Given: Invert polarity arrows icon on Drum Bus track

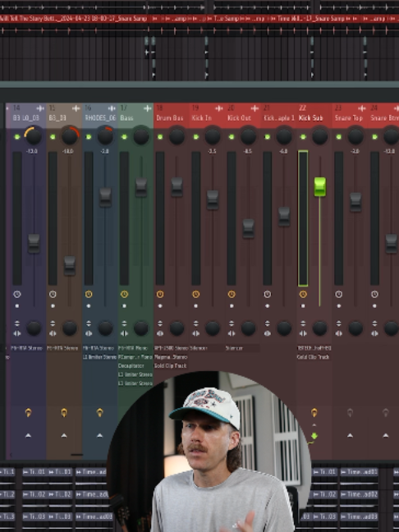Looking at the screenshot, I should (160, 323).
